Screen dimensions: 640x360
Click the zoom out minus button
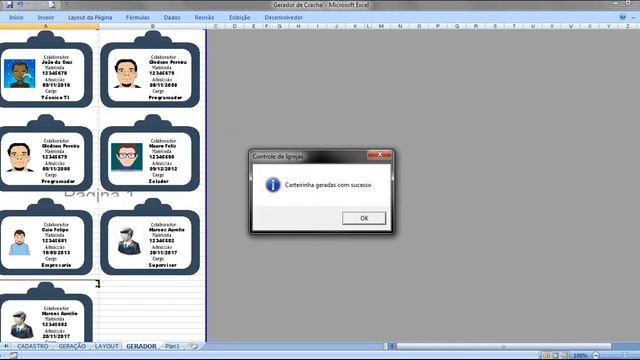(x=596, y=356)
